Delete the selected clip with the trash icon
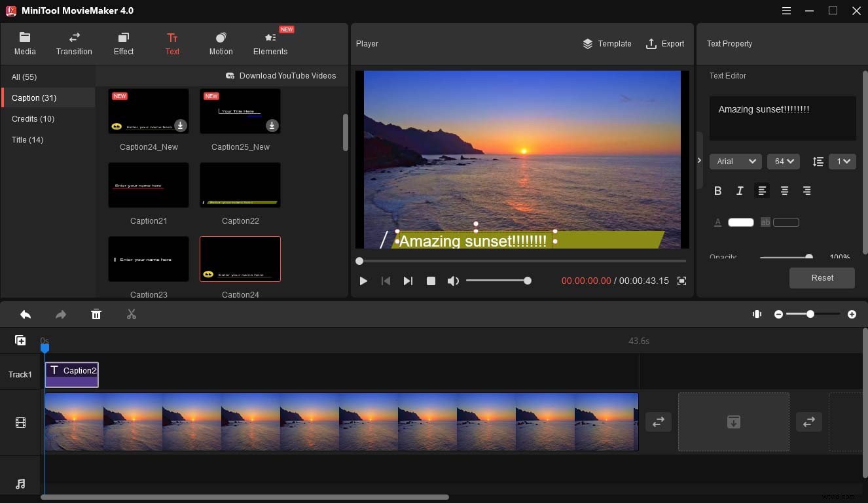Screen dimensions: 868x503 96,314
